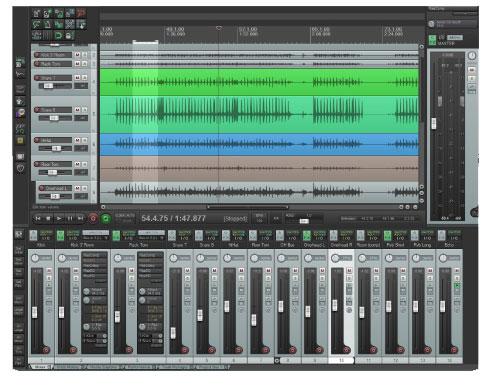Toggle auto-crossfade in the main toolbar

(x=59, y=24)
